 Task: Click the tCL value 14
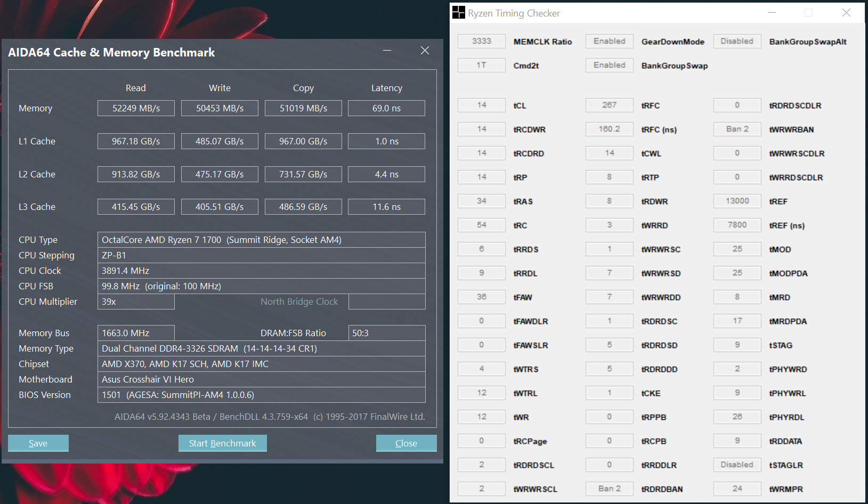pyautogui.click(x=482, y=105)
